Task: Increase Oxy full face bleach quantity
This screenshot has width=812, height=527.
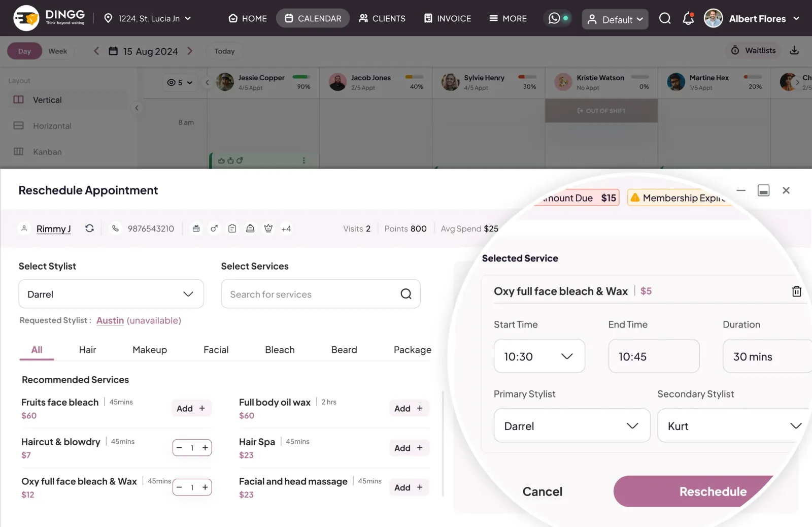Action: [x=205, y=487]
